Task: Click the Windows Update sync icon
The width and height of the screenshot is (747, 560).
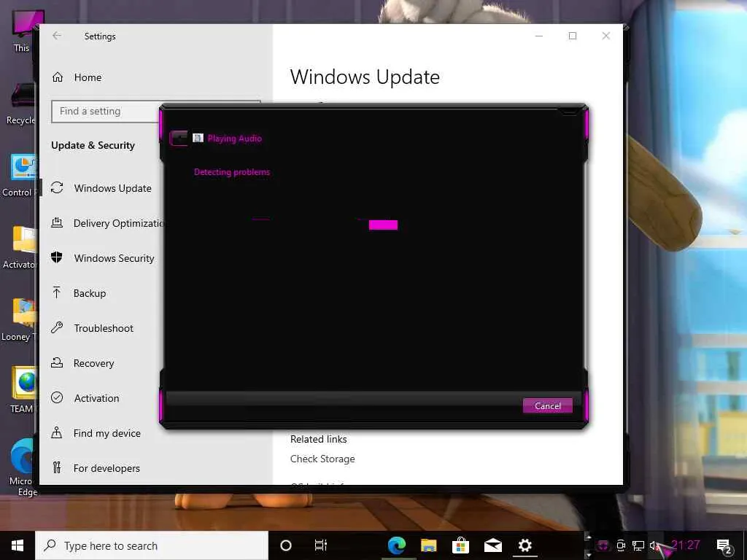Action: click(57, 187)
